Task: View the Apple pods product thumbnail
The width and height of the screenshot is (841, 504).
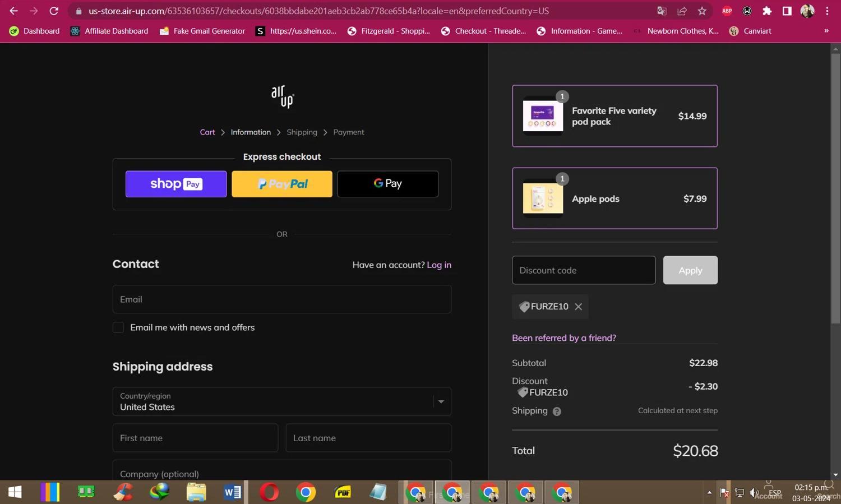Action: (x=543, y=198)
